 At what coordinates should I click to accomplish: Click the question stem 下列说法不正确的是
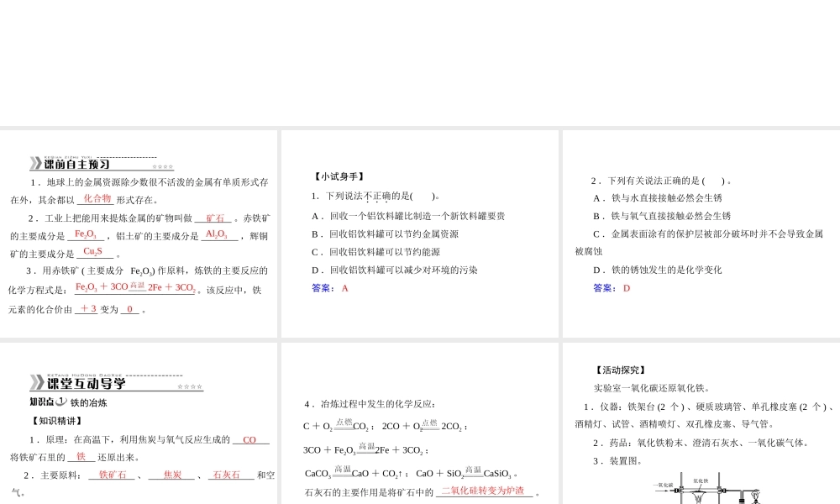(376, 196)
